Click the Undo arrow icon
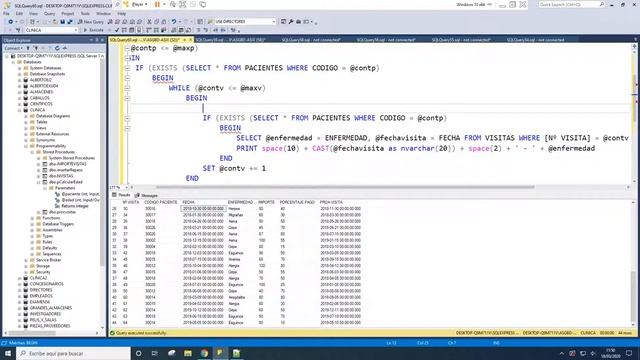 click(x=174, y=22)
